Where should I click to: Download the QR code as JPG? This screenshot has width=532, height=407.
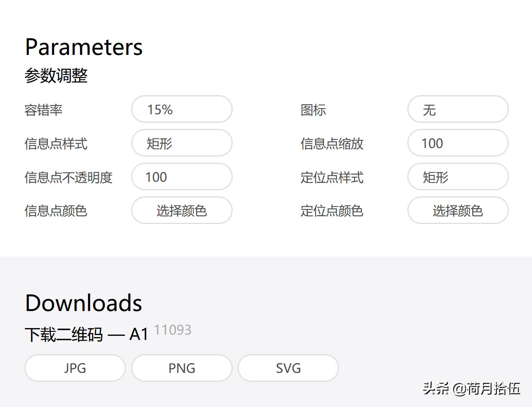[x=75, y=368]
